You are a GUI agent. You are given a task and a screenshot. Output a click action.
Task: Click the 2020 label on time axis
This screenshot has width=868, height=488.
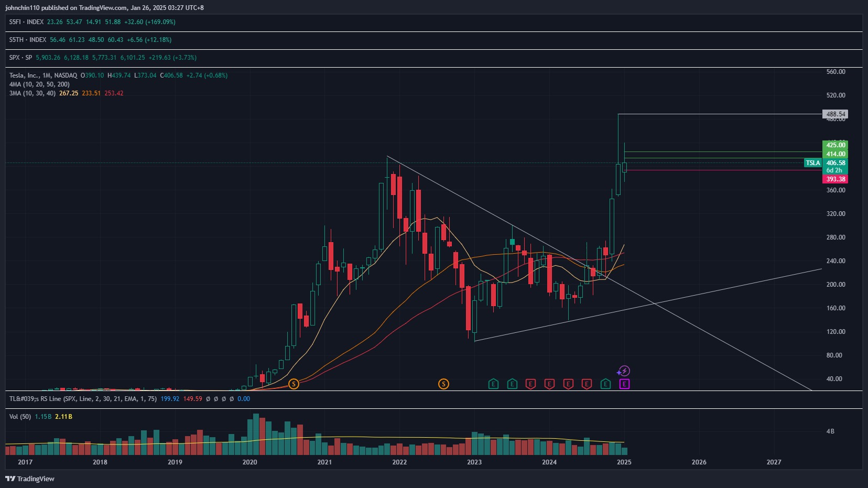pyautogui.click(x=250, y=462)
